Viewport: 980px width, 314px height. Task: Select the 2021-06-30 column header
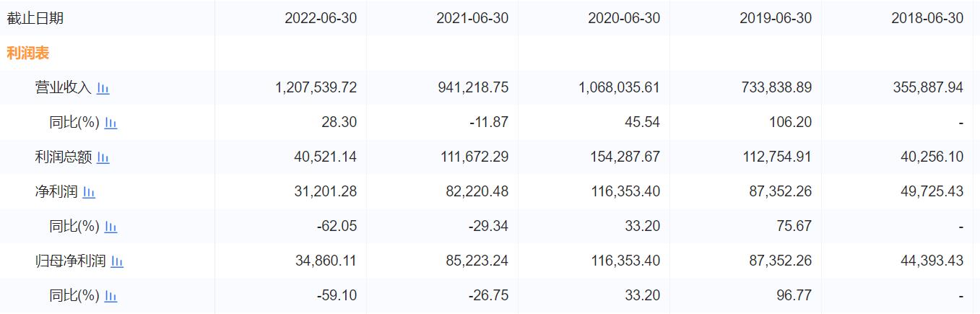pyautogui.click(x=472, y=18)
